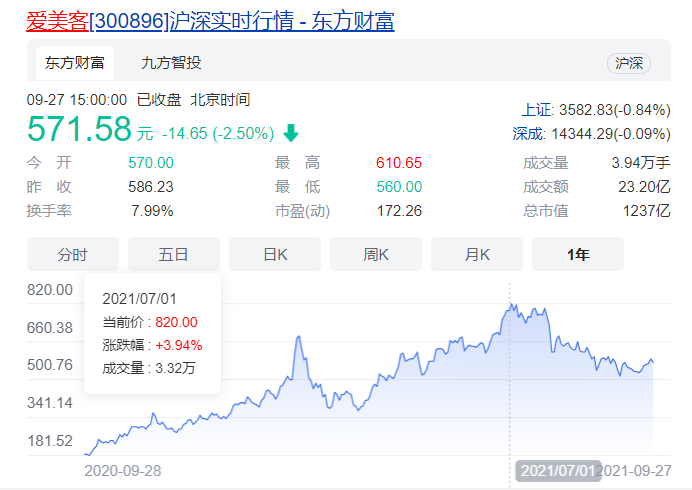692x490 pixels.
Task: Click the green down arrow icon
Action: click(291, 133)
